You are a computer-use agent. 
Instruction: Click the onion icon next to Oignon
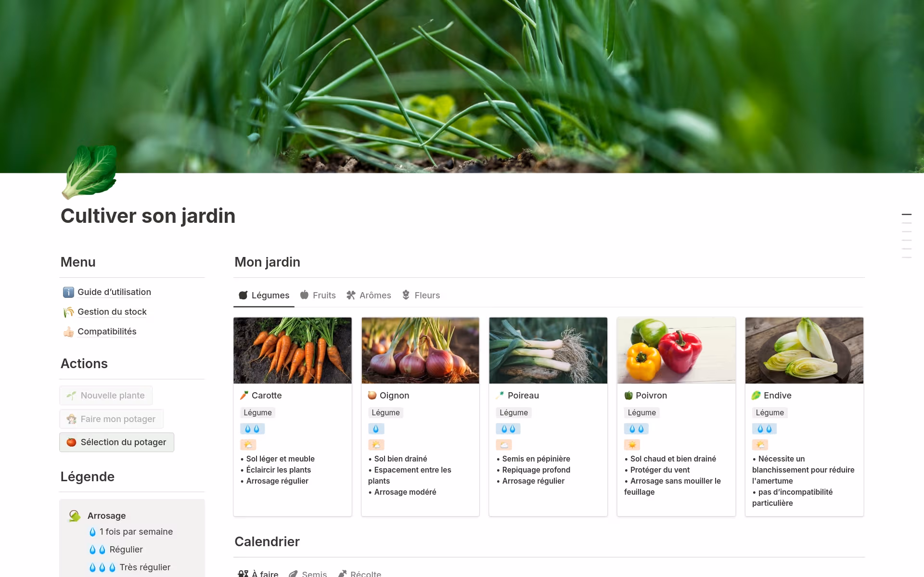point(372,396)
